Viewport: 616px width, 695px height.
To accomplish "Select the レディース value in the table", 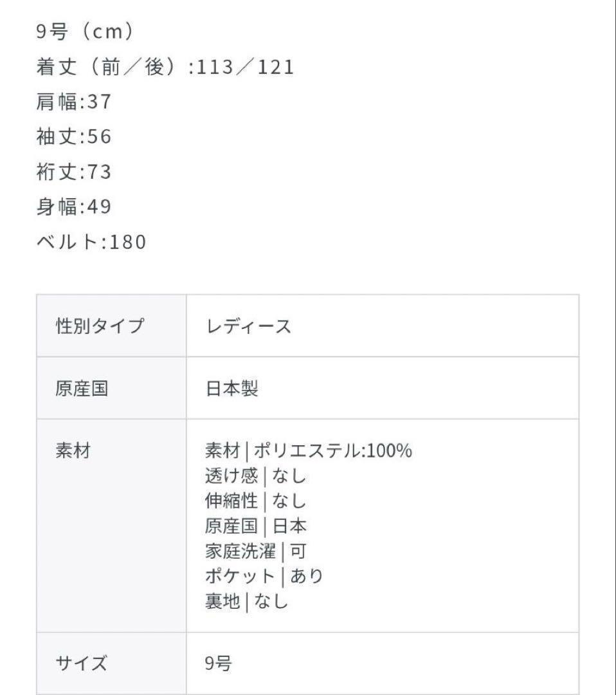I will [248, 326].
